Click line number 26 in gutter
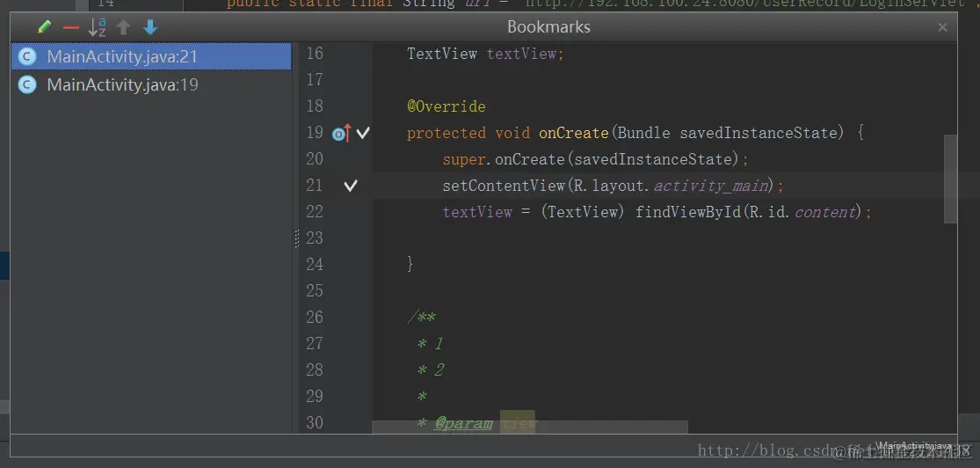Viewport: 980px width, 468px height. [x=315, y=317]
